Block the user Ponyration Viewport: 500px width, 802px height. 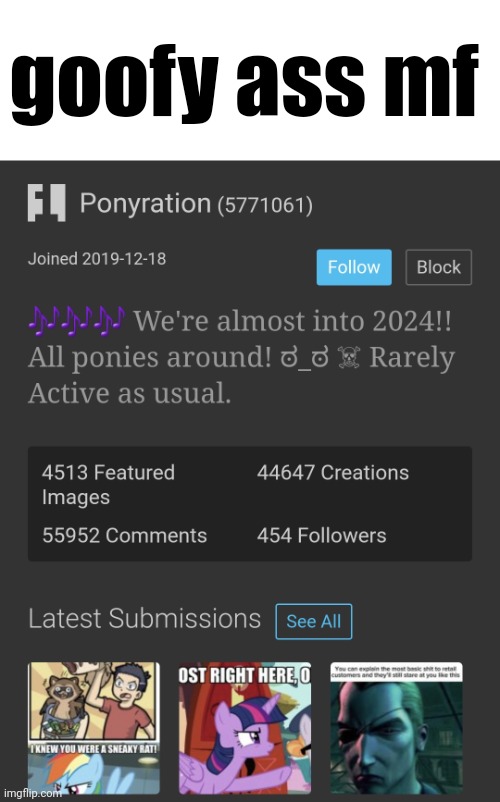[439, 267]
